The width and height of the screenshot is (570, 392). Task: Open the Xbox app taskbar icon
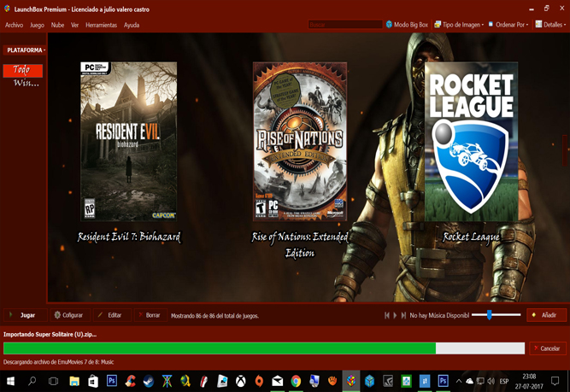click(x=240, y=381)
